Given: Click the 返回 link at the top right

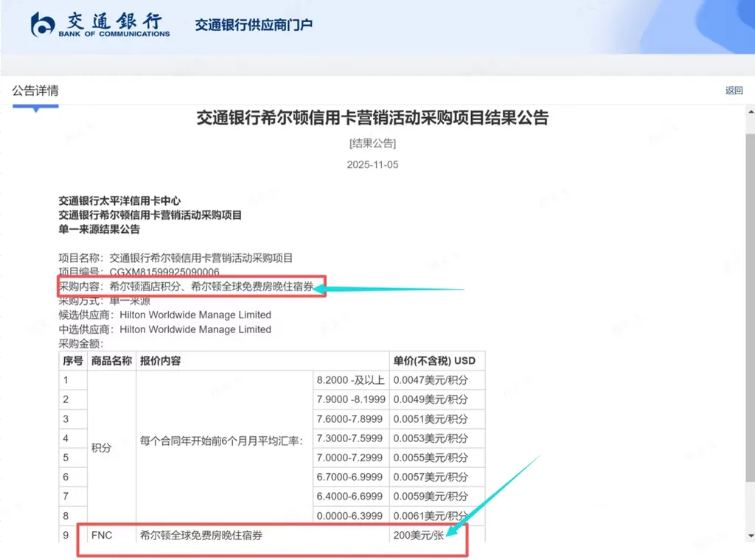Looking at the screenshot, I should [x=734, y=91].
